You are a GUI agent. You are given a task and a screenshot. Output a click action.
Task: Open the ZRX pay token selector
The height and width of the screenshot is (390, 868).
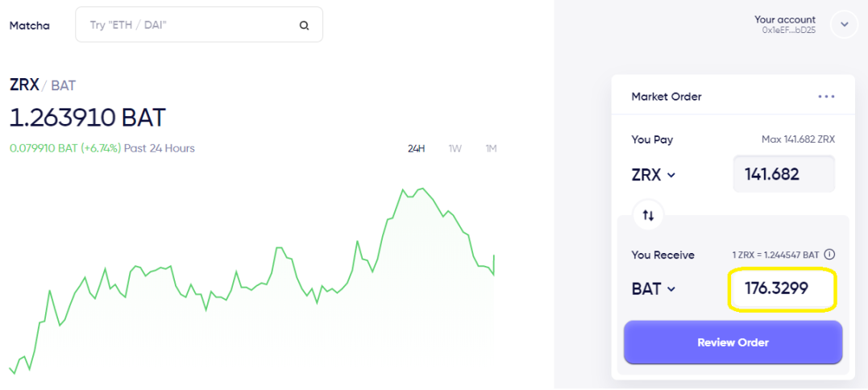(x=654, y=174)
